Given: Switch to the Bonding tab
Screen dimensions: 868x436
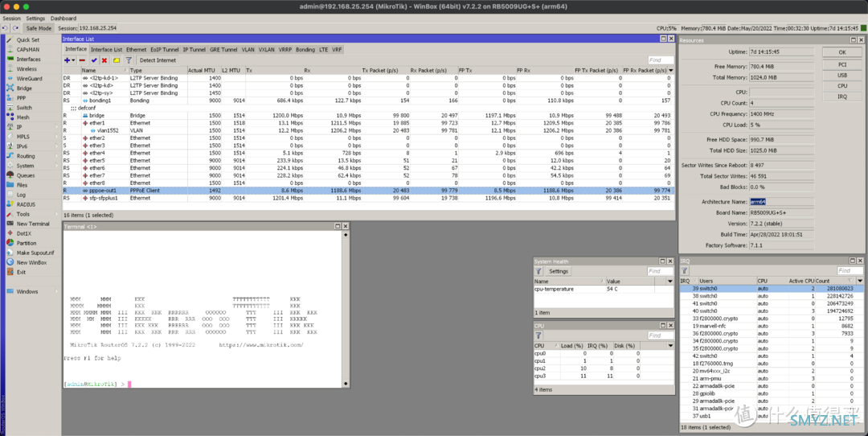Looking at the screenshot, I should (305, 49).
